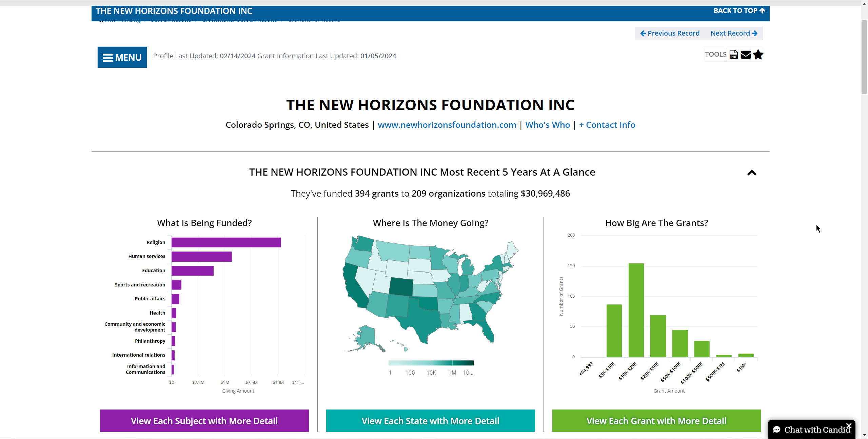Click the Philanthropy category label

point(150,341)
